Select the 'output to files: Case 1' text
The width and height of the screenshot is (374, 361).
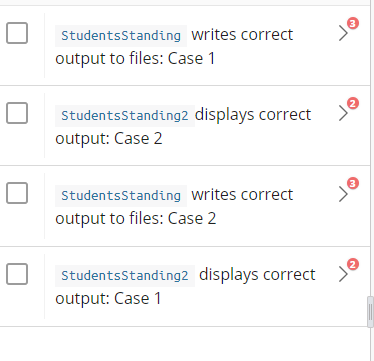click(135, 59)
